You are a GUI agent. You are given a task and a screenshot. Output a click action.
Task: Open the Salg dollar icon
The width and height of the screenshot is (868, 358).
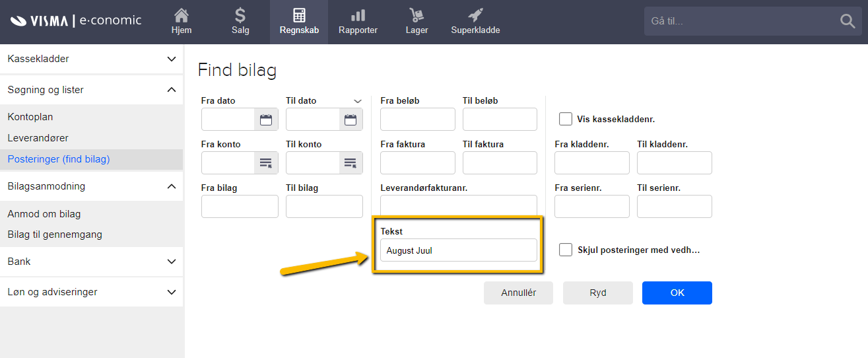[240, 16]
